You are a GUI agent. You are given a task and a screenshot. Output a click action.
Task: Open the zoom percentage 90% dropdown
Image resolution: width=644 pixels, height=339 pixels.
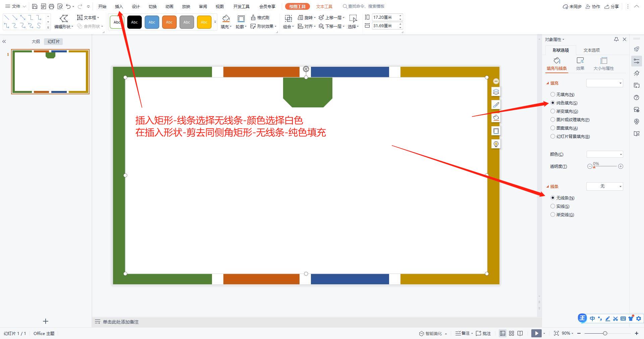568,333
